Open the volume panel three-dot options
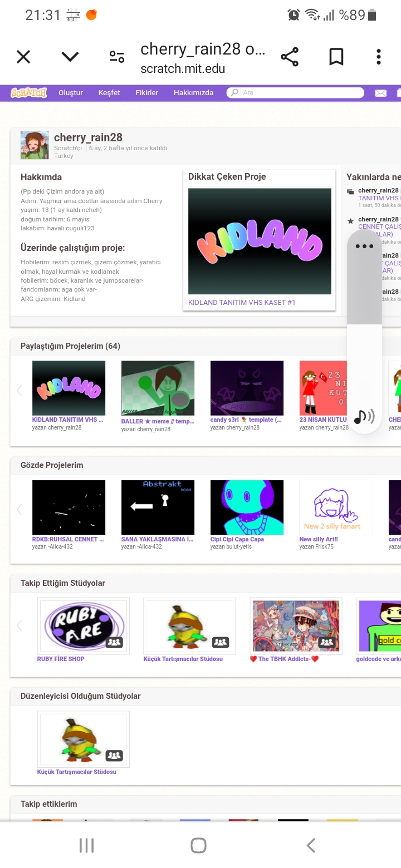The width and height of the screenshot is (401, 868). (x=364, y=246)
